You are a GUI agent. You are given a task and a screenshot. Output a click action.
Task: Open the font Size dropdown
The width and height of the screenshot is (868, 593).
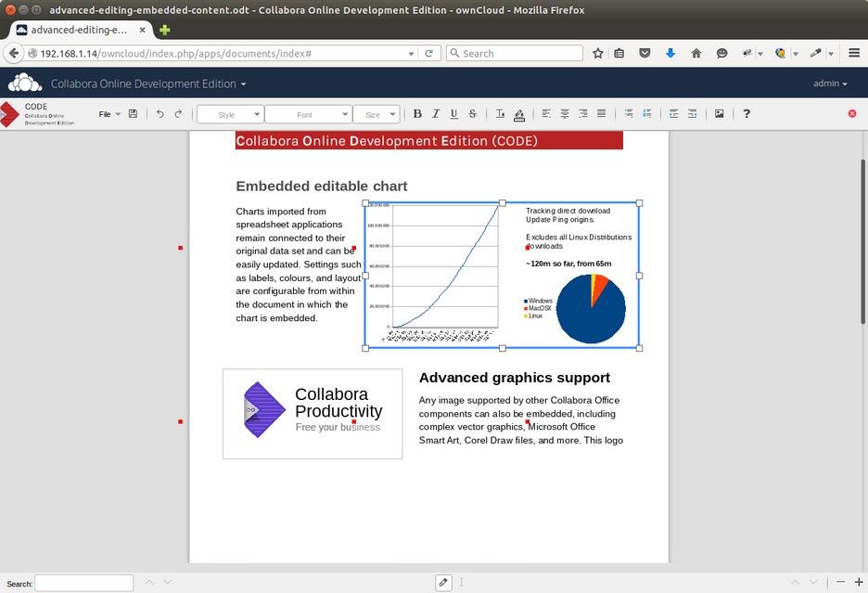377,114
